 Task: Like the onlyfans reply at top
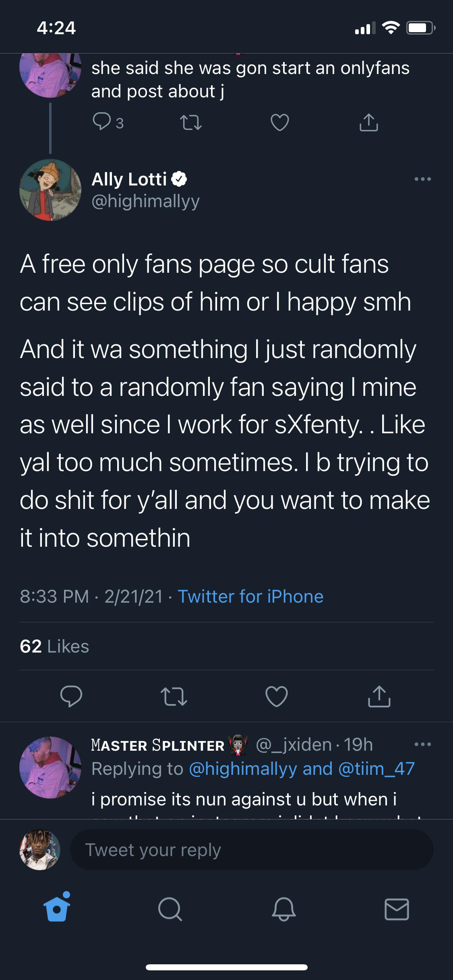coord(279,122)
